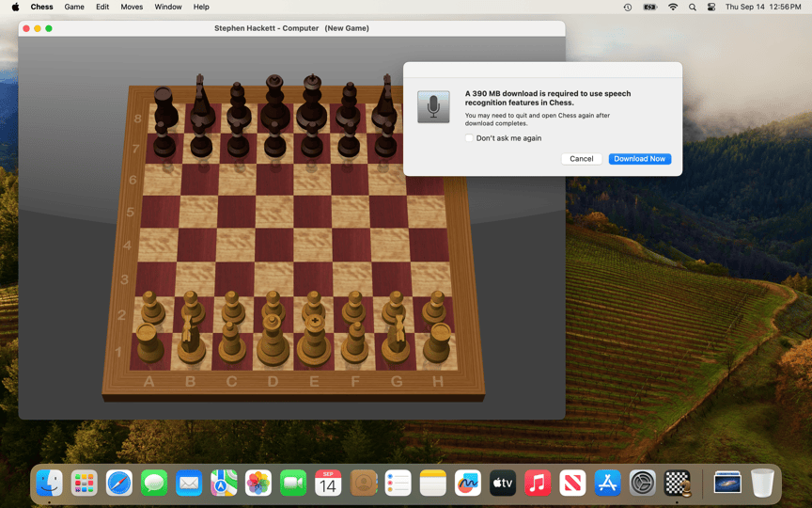Open the Window menu
812x508 pixels.
pyautogui.click(x=168, y=7)
